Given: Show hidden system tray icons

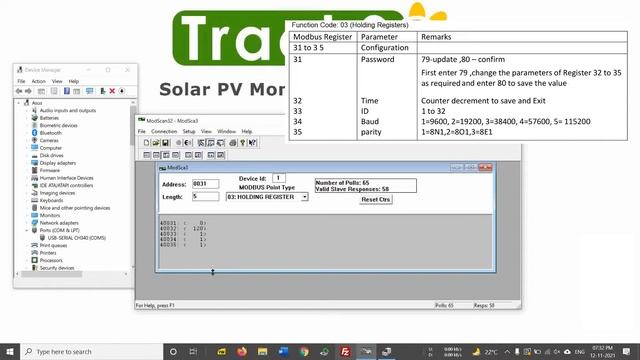Looking at the screenshot, I should coord(507,351).
